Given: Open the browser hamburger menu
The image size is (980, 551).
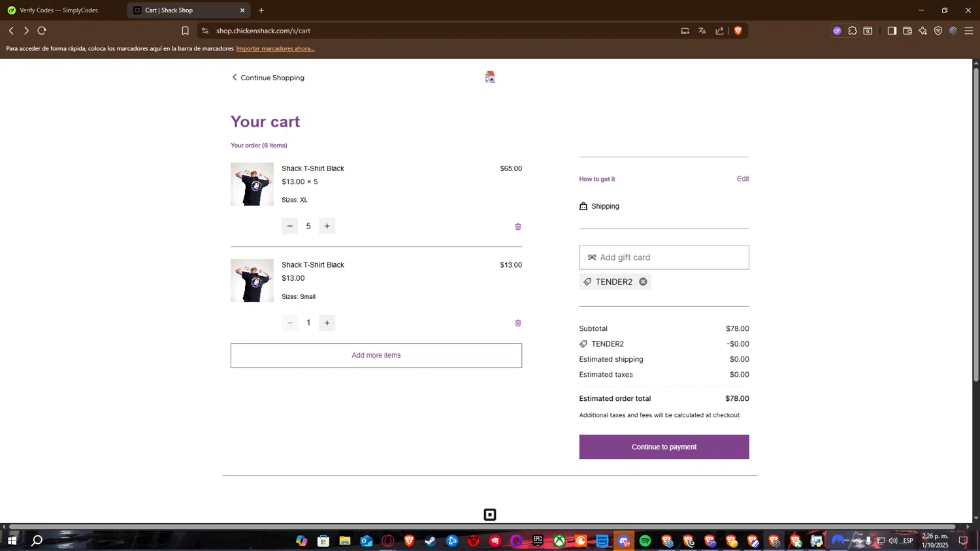Looking at the screenshot, I should 969,31.
